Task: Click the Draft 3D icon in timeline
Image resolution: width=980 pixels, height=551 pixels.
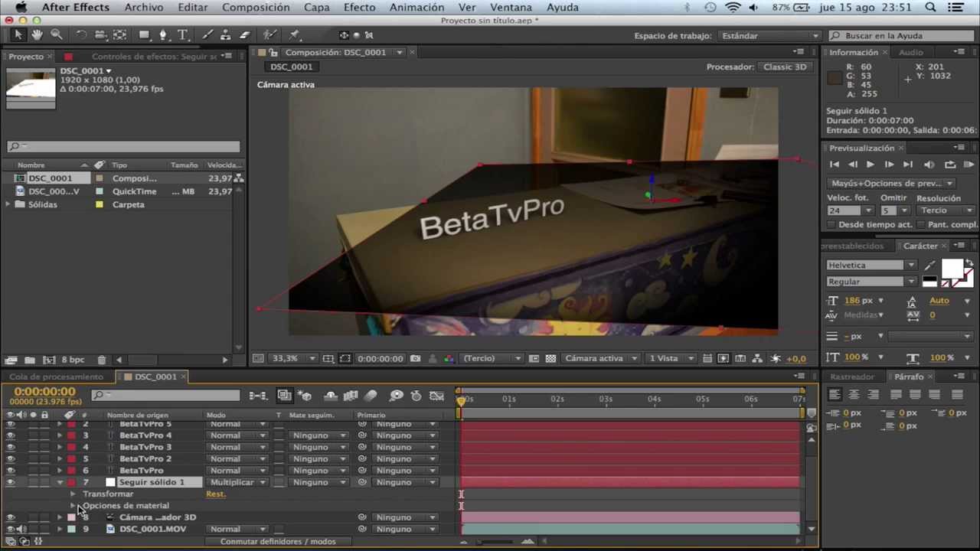Action: [305, 396]
